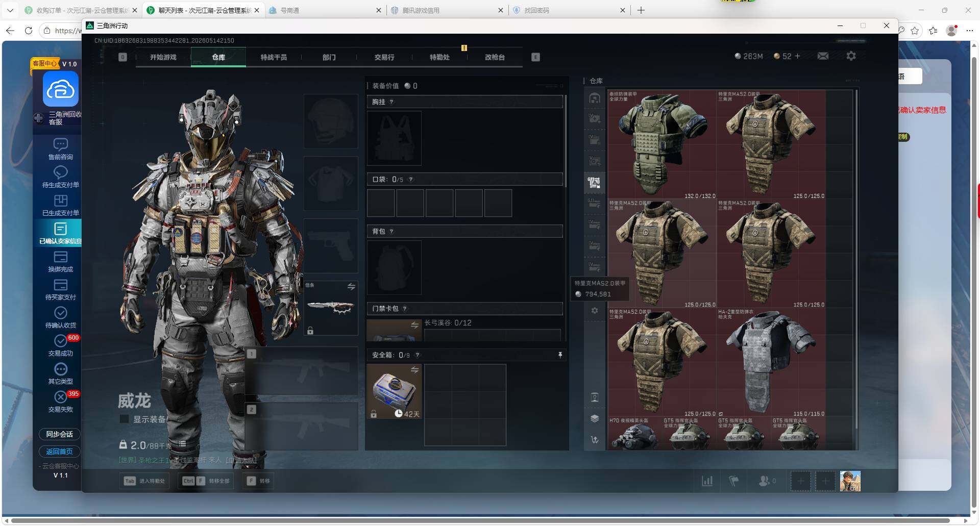The width and height of the screenshot is (980, 526).
Task: Click the empty chest rig slot
Action: (394, 138)
